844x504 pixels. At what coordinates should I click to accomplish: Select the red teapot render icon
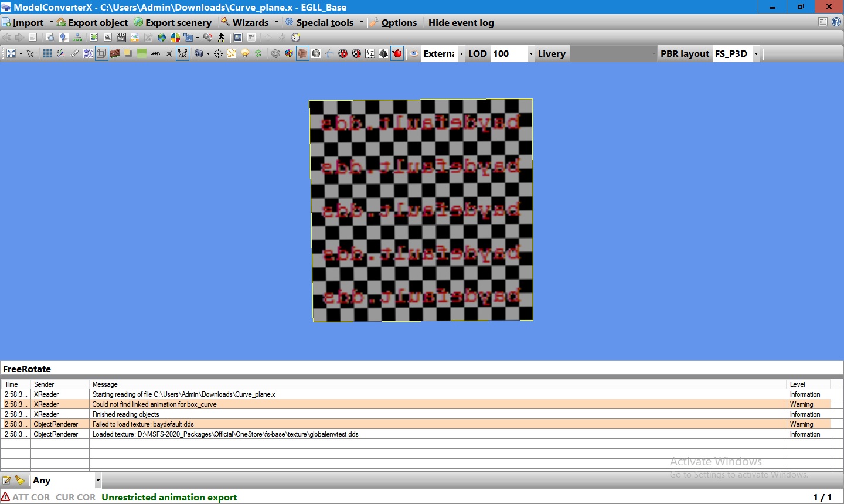(397, 53)
